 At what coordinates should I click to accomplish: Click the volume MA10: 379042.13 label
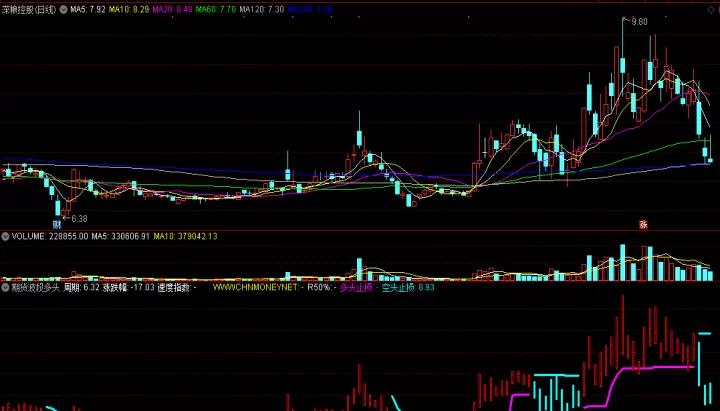click(186, 236)
